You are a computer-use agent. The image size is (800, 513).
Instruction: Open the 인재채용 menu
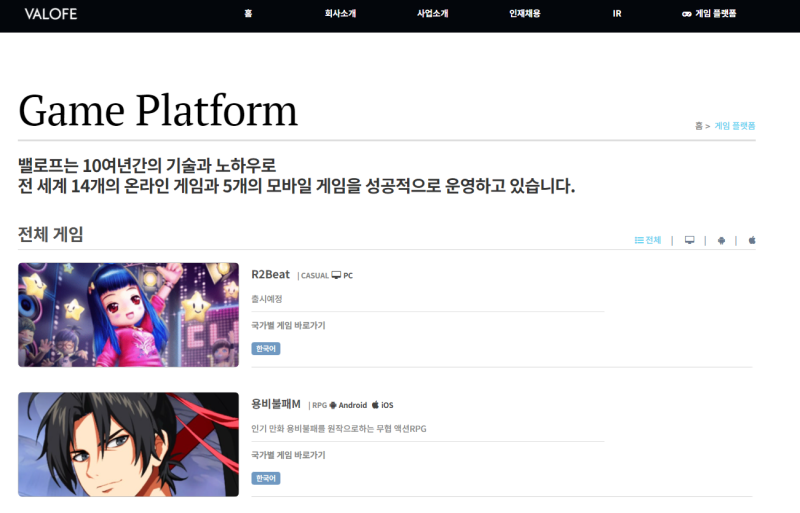pyautogui.click(x=524, y=13)
